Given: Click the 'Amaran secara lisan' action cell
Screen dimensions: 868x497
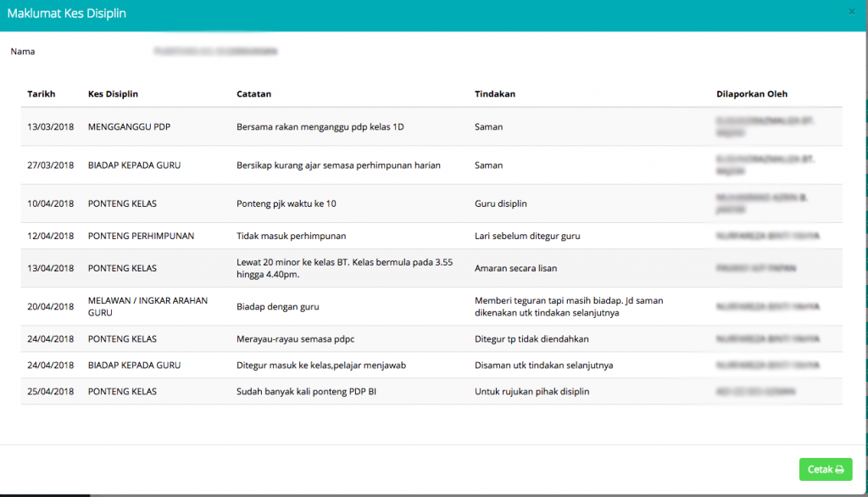Looking at the screenshot, I should (515, 268).
